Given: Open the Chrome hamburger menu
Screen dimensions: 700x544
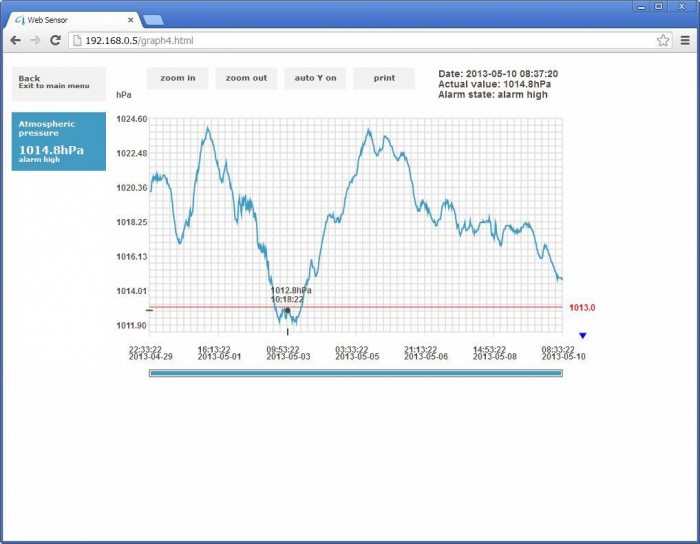Looking at the screenshot, I should click(x=685, y=40).
